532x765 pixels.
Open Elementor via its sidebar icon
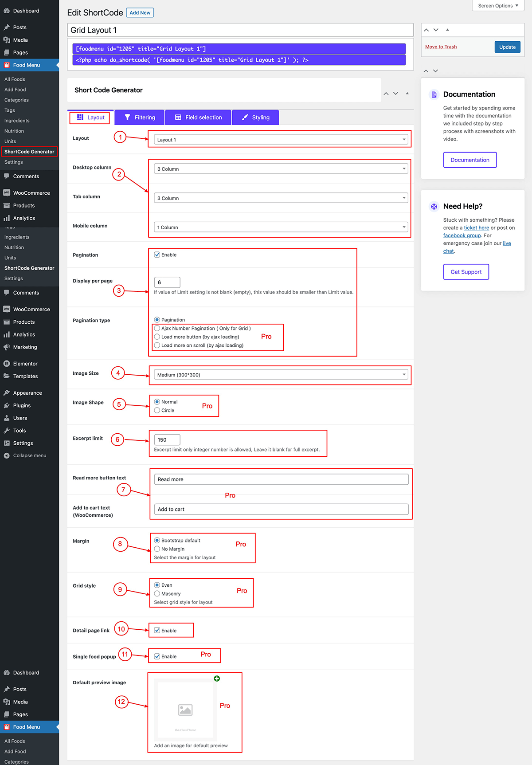click(7, 364)
